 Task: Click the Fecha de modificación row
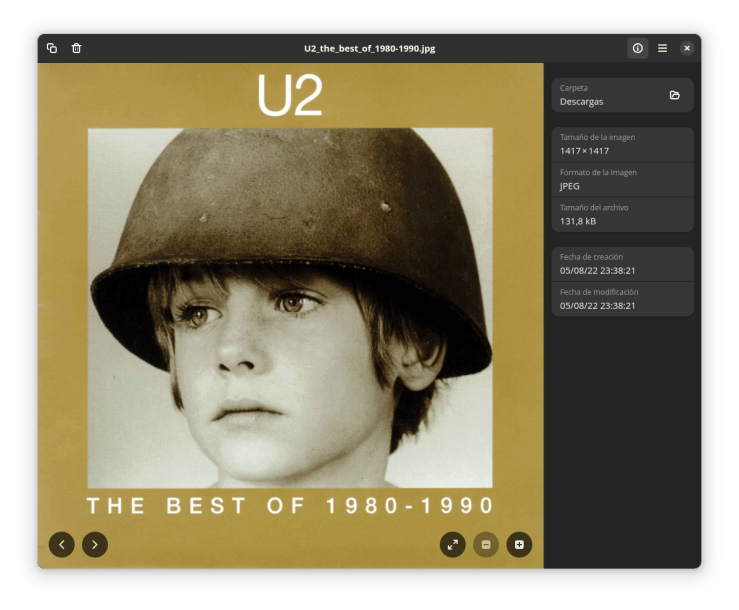click(622, 299)
